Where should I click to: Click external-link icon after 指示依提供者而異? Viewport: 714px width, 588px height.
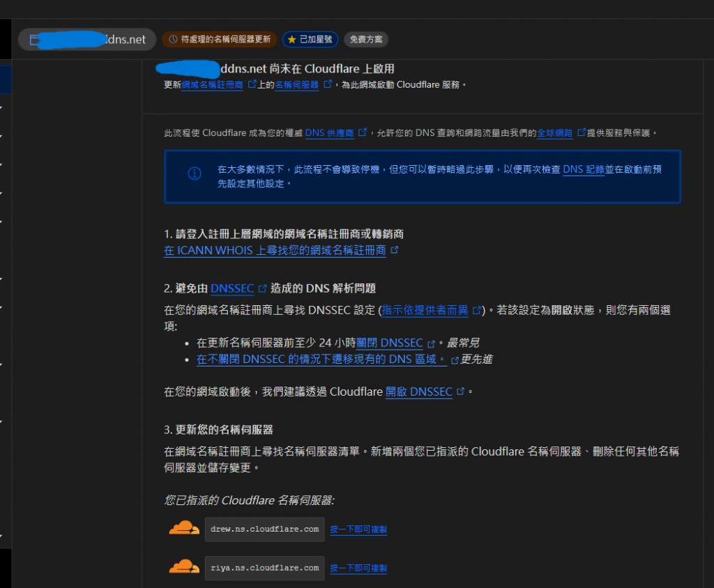(x=477, y=311)
